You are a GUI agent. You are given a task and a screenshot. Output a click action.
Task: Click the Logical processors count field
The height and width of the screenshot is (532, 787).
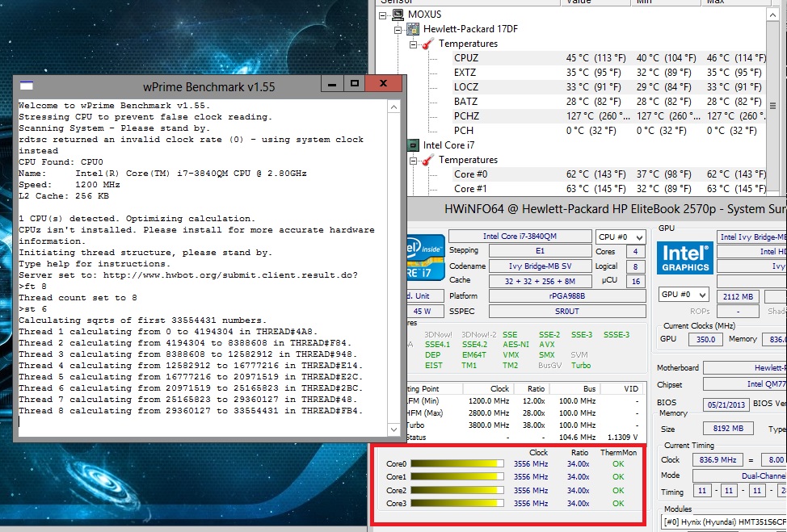click(635, 266)
